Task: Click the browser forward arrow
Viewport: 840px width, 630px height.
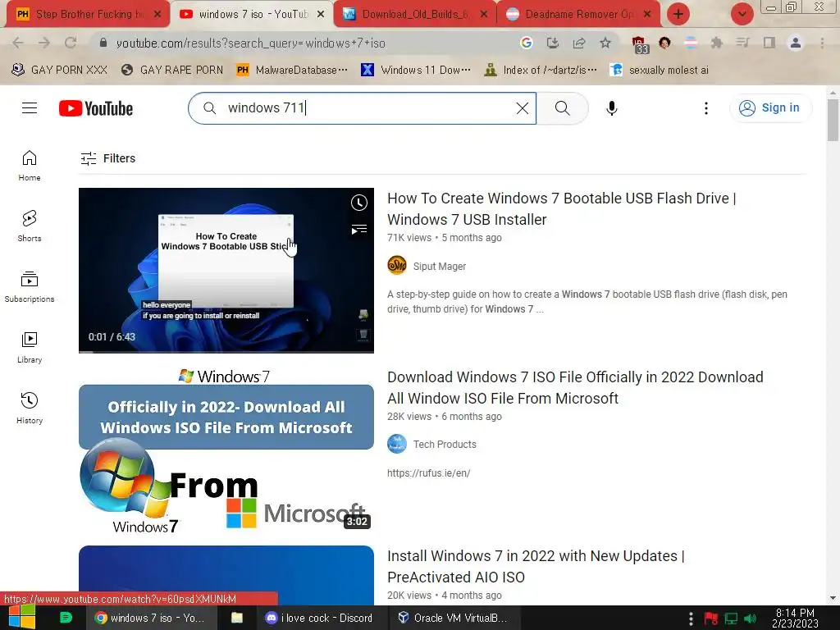Action: 44,43
